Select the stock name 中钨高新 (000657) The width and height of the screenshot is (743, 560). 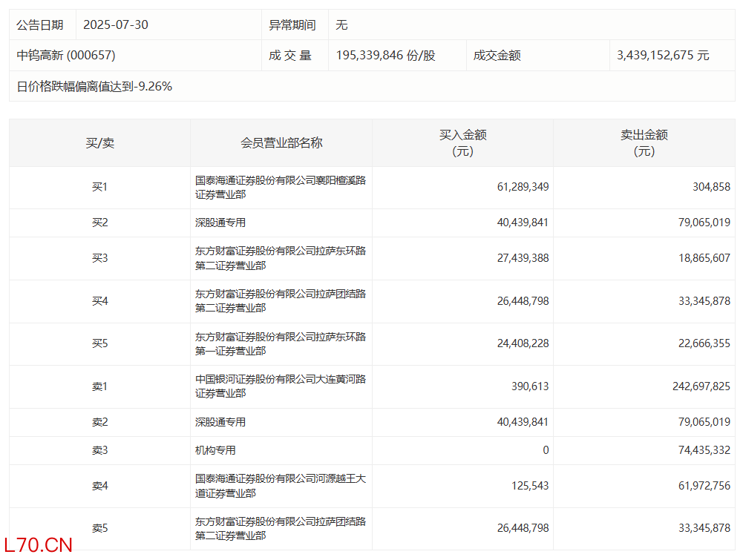[x=66, y=55]
